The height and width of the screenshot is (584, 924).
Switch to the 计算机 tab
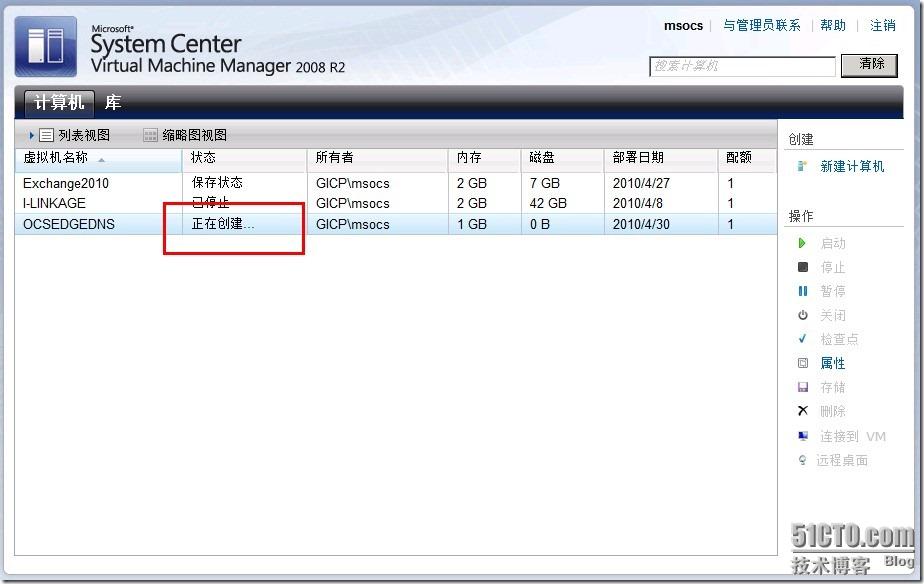point(59,103)
